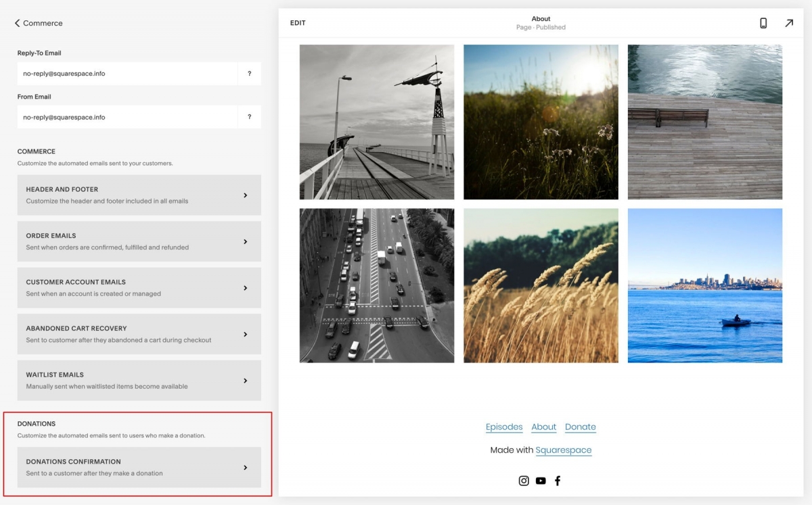Open the Instagram icon in the footer
The height and width of the screenshot is (505, 812).
pyautogui.click(x=524, y=480)
